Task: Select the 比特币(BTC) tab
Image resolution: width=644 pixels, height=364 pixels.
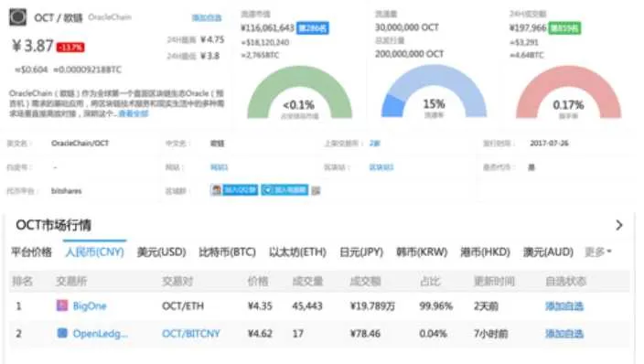Action: 227,252
